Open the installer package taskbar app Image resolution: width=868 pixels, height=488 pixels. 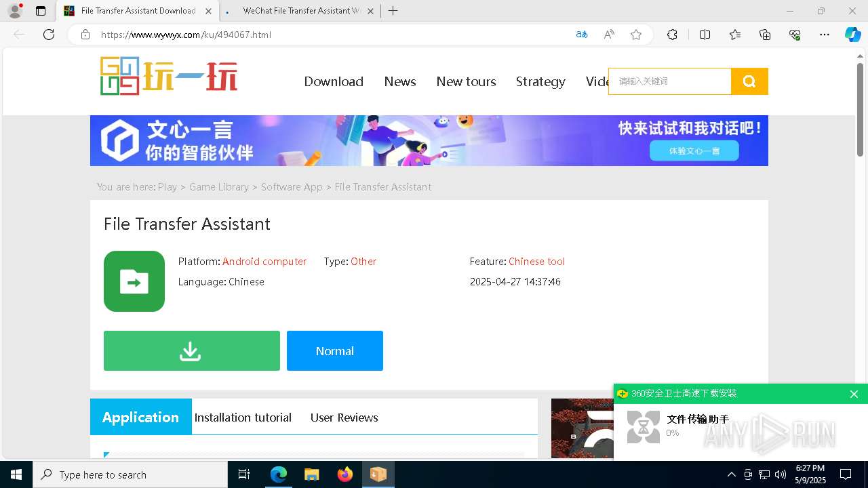[378, 474]
